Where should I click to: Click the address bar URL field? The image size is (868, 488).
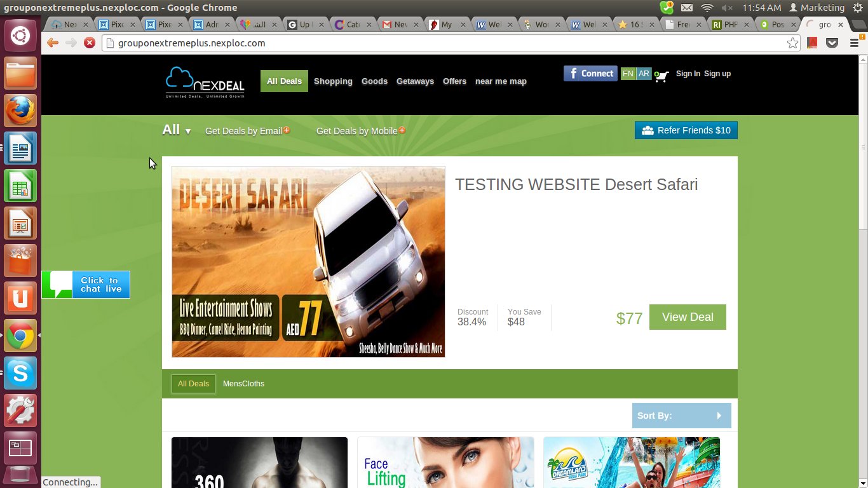[445, 43]
